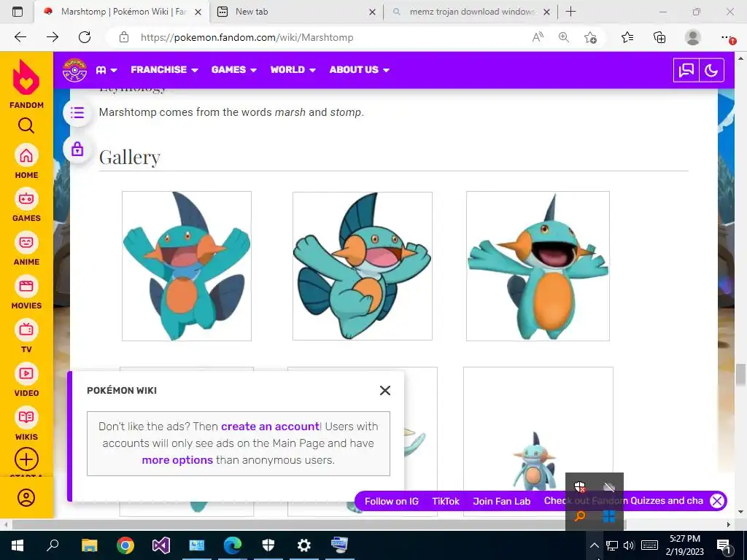
Task: Go to Fandom Home icon
Action: point(26,155)
